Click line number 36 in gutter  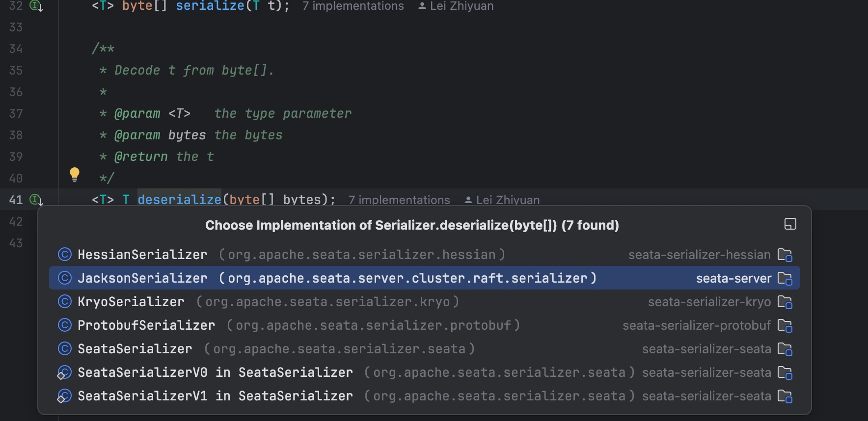pos(16,92)
